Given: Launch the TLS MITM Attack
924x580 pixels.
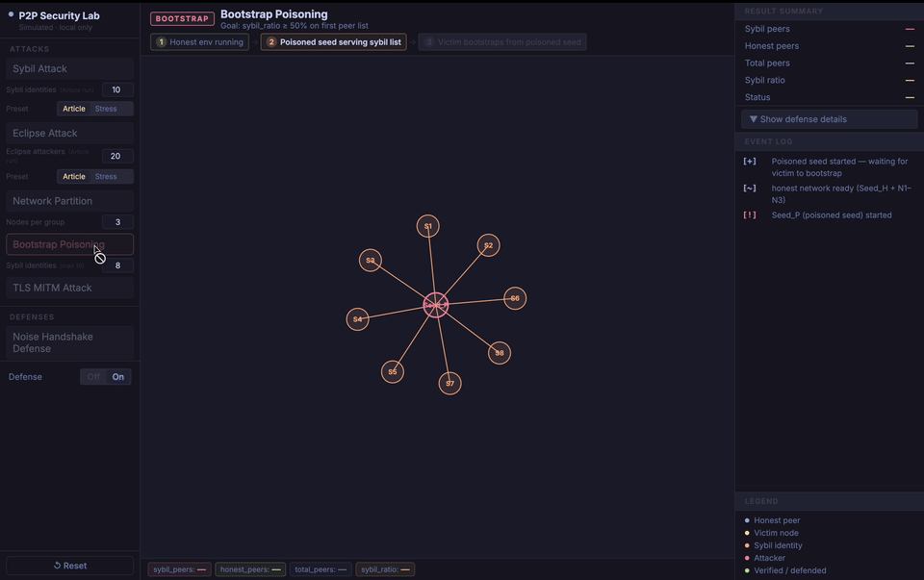Looking at the screenshot, I should click(x=69, y=288).
